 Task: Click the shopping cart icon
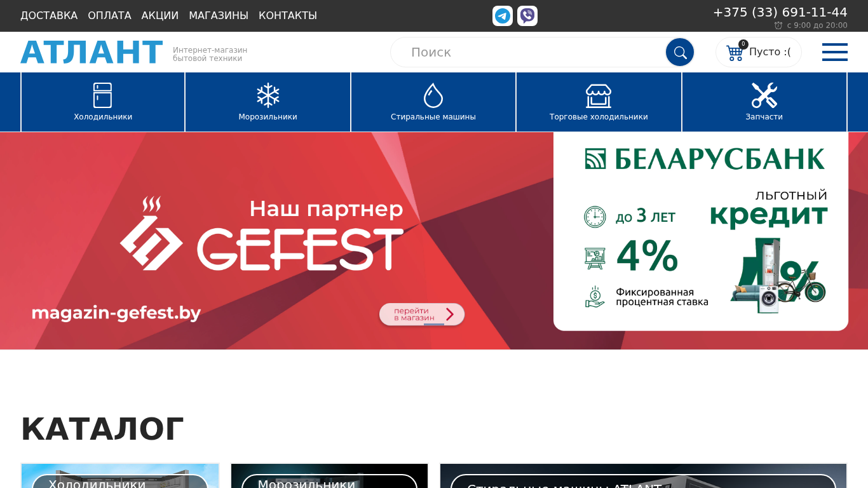point(735,53)
